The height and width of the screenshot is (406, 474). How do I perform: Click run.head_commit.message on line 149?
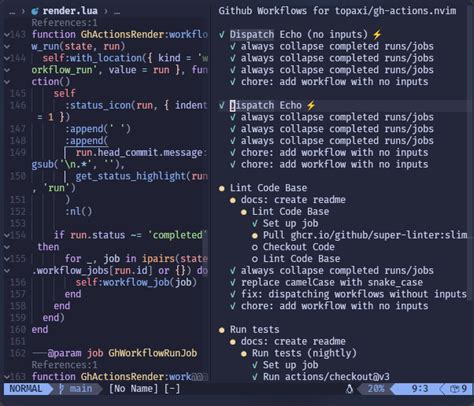(139, 153)
